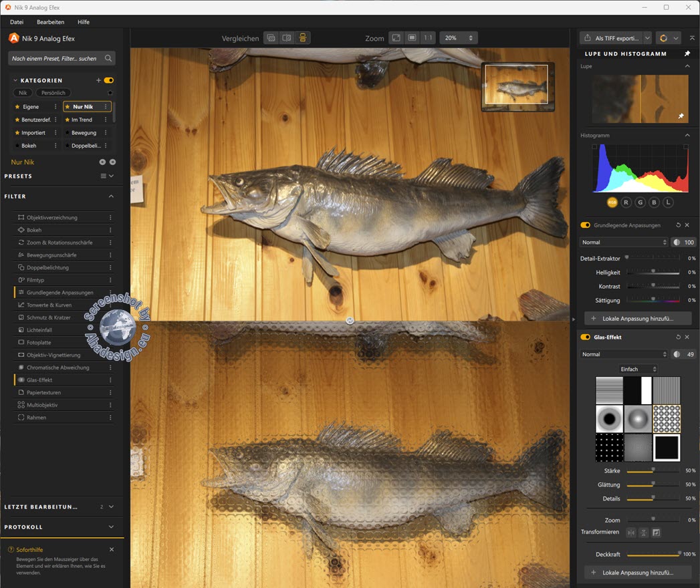Show the red channel in histogram

click(x=626, y=202)
